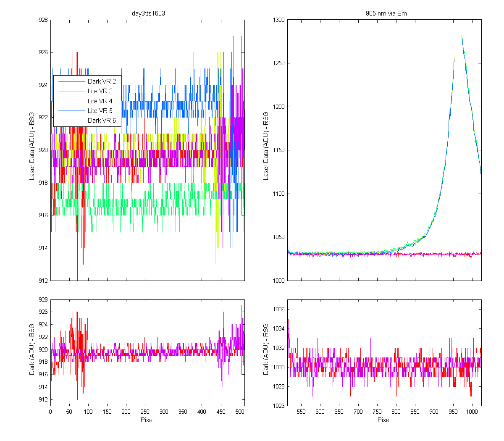Select the 'Dark VR 2' legend label
Screen dimensions: 504x441
point(102,81)
